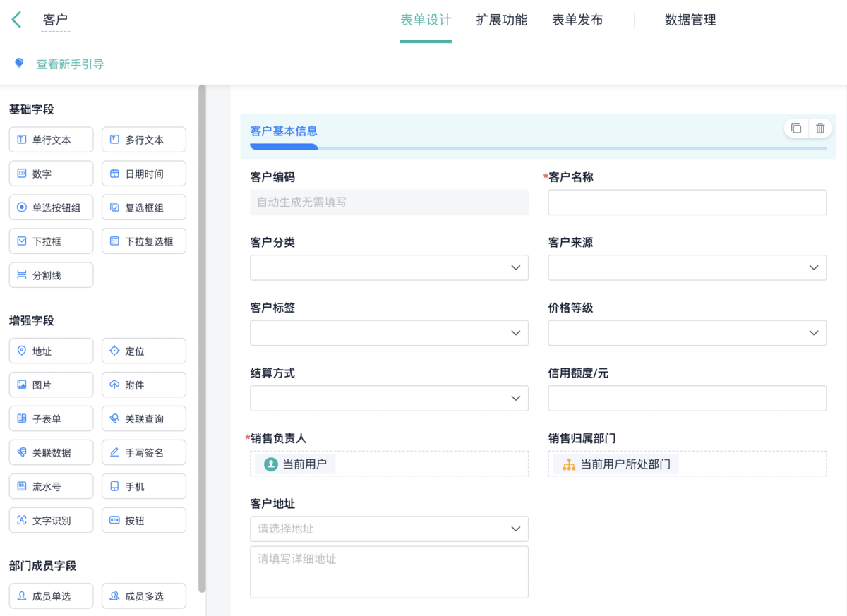
Task: Select the 日期时间 field
Action: [144, 174]
